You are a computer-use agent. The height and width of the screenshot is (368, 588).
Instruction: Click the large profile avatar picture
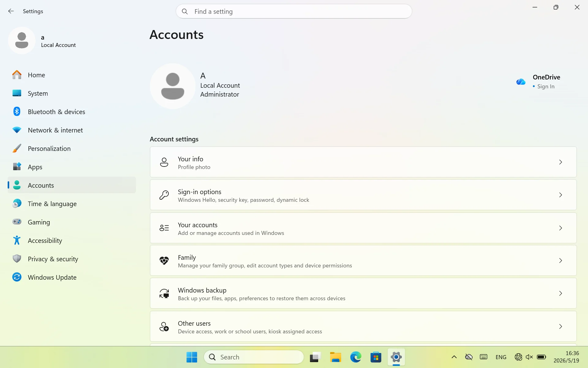coord(173,86)
